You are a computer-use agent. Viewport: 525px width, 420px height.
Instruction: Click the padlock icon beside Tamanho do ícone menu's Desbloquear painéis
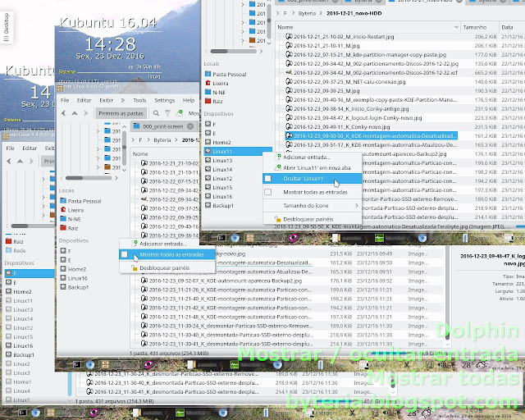click(x=277, y=219)
